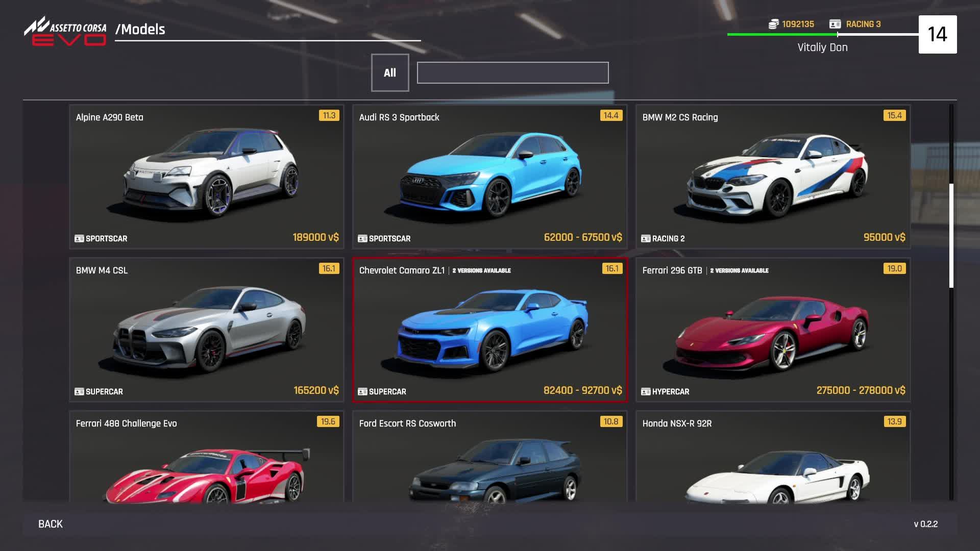Select the All filter button

390,72
